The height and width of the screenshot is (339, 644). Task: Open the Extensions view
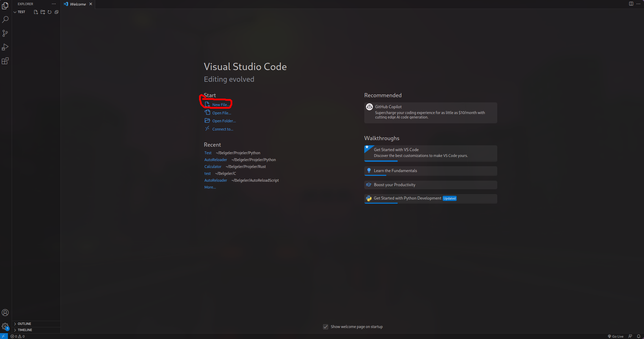5,61
